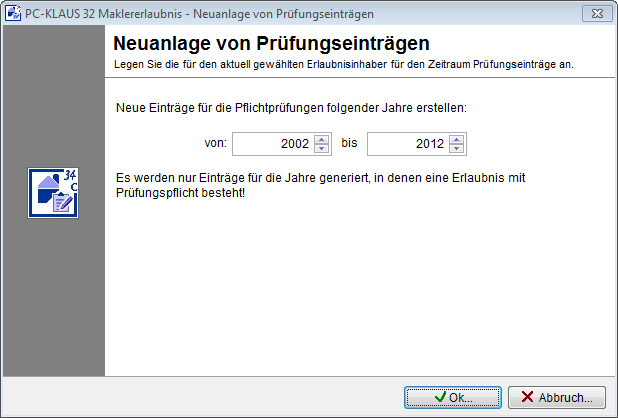The width and height of the screenshot is (618, 418).
Task: Click the green checkmark icon on Ok
Action: point(440,397)
